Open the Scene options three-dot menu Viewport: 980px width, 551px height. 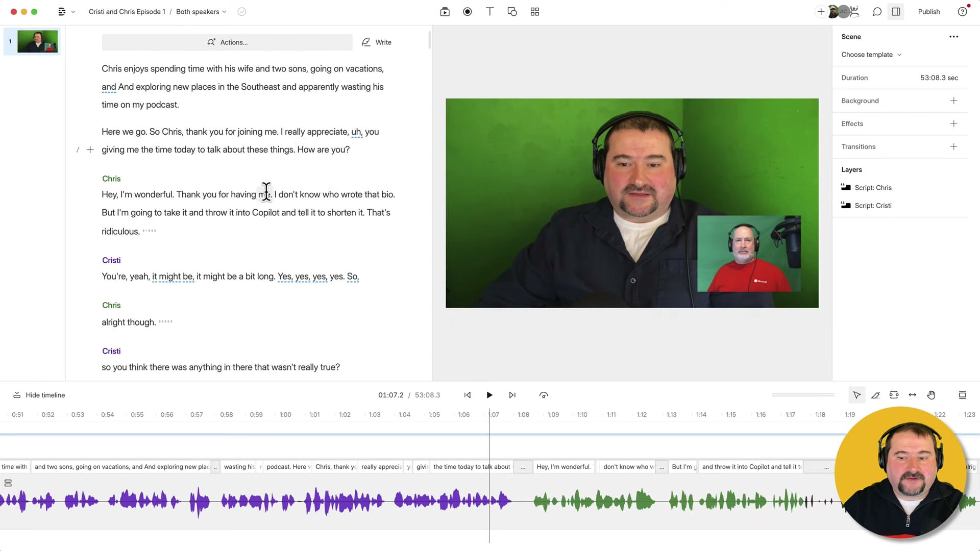pos(953,36)
